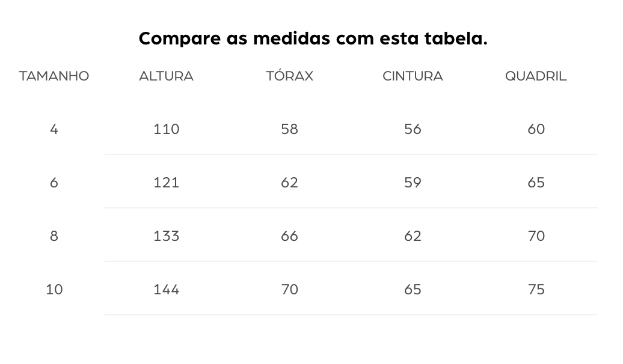
Task: Click size 8 in TAMANHO column
Action: tap(54, 236)
